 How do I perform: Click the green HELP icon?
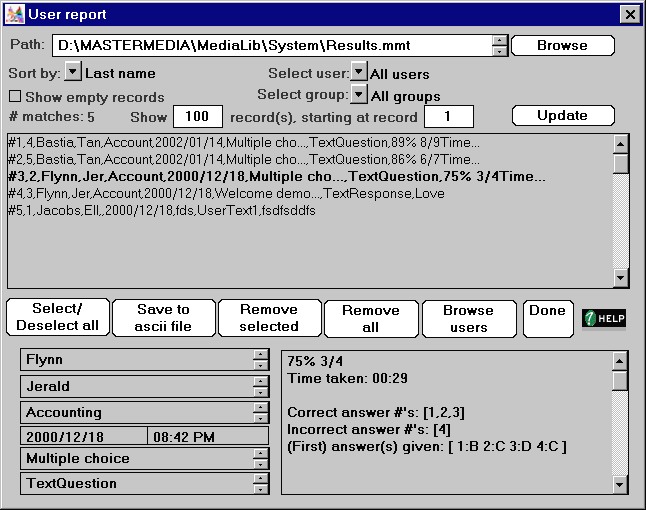[x=604, y=318]
